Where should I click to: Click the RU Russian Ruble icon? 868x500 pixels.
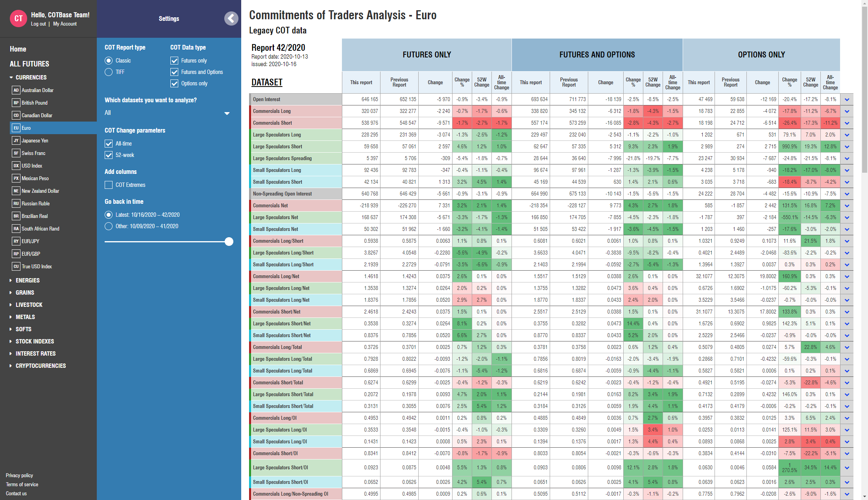[16, 203]
